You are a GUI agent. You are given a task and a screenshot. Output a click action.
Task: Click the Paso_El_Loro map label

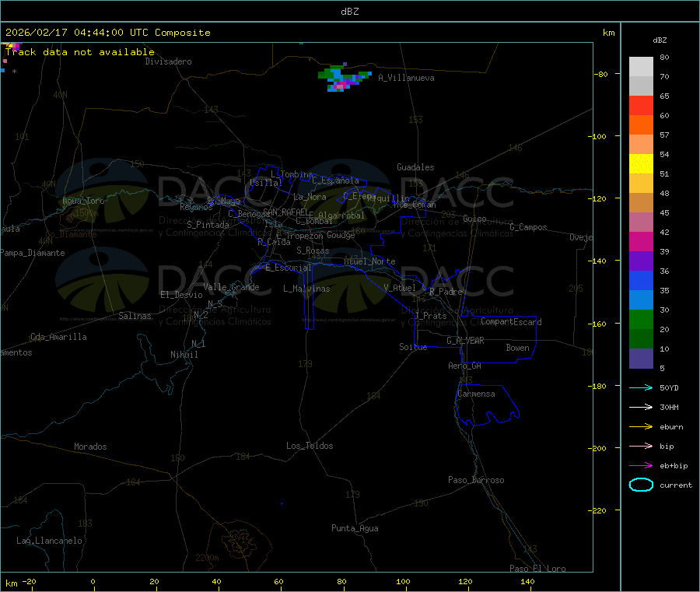[x=538, y=569]
